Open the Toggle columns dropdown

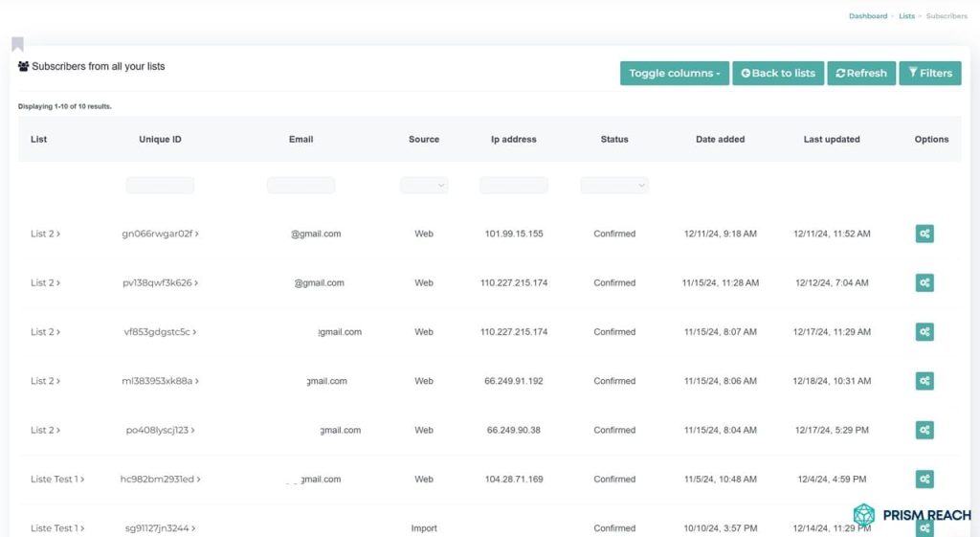coord(674,74)
